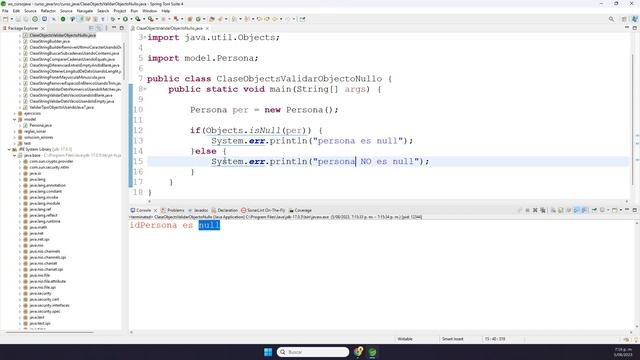The height and width of the screenshot is (360, 640).
Task: Select Persona.java in the tree
Action: (x=40, y=125)
